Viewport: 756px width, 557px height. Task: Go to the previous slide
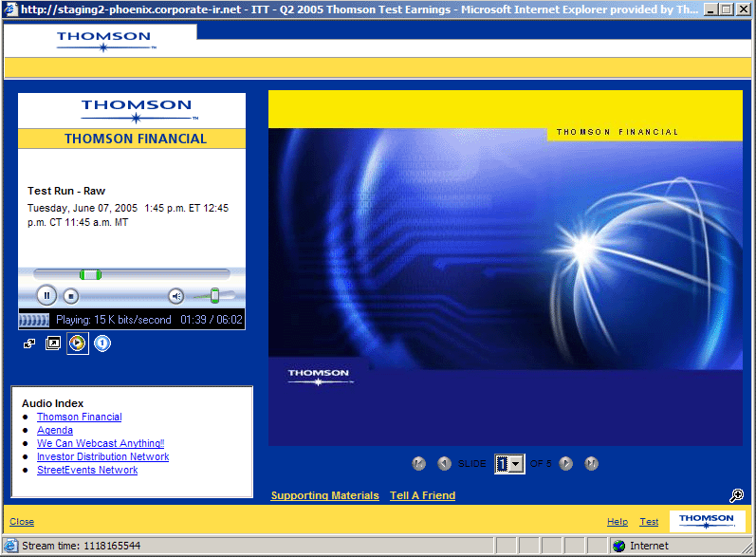click(444, 464)
